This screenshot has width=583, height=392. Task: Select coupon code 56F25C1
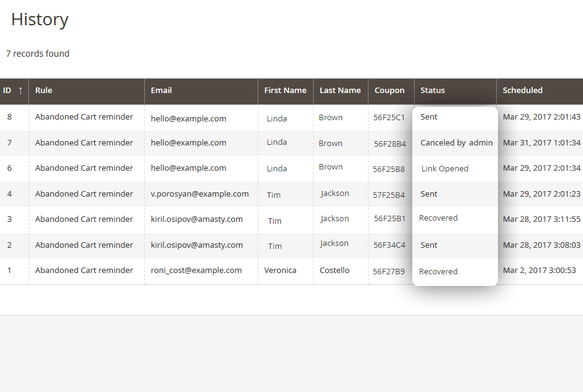point(389,118)
